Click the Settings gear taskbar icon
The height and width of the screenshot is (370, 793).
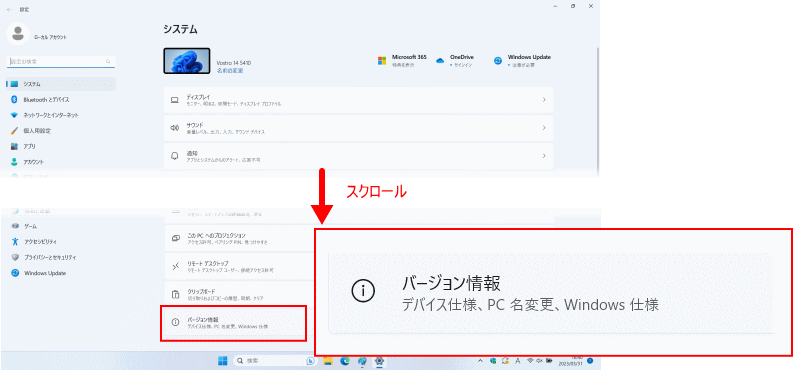[379, 361]
